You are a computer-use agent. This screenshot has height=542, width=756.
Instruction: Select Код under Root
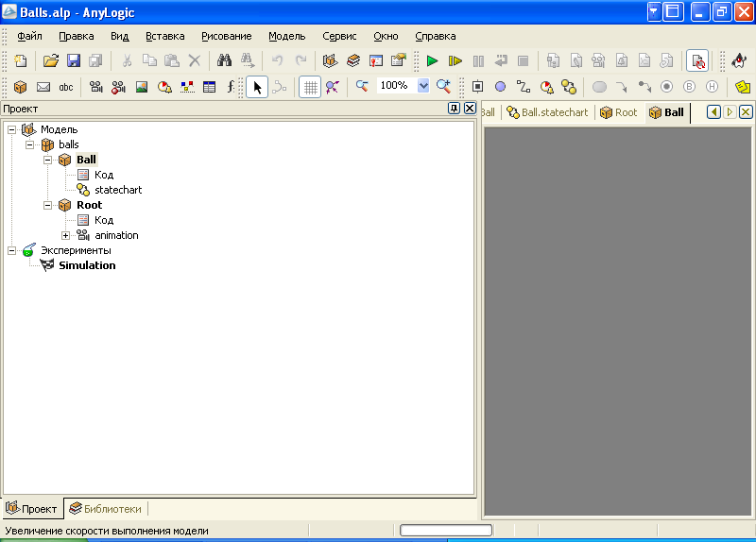tap(104, 220)
